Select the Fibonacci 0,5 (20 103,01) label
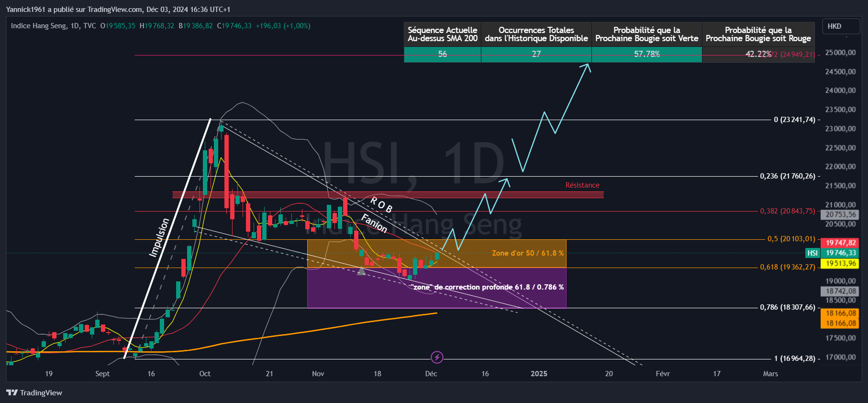The width and height of the screenshot is (868, 403). coord(791,239)
